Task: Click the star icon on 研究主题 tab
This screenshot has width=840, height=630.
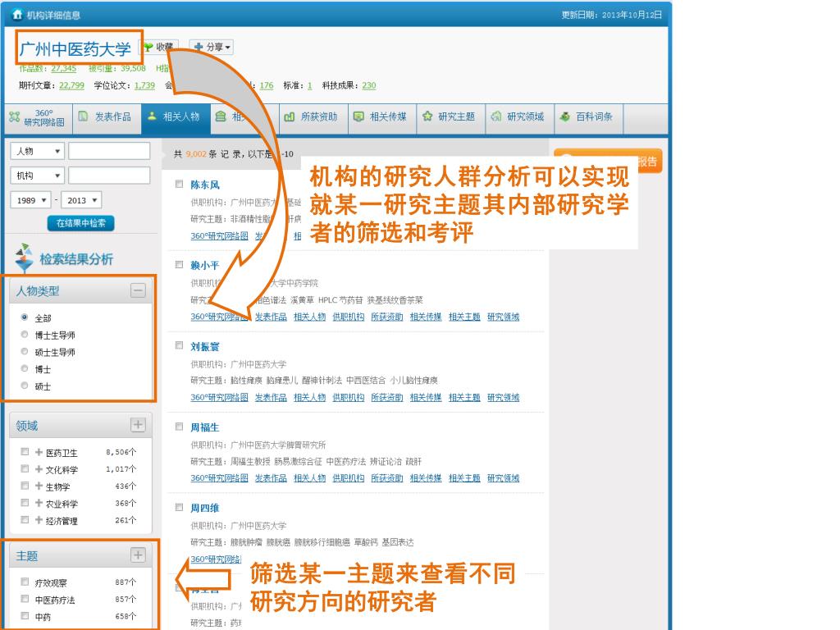Action: [x=427, y=116]
